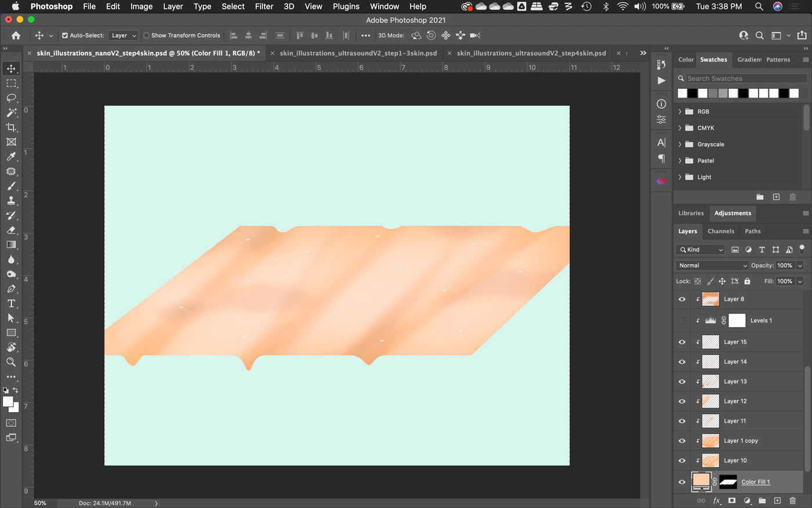Open the Search icon in options bar
The image size is (812, 508).
pos(759,35)
